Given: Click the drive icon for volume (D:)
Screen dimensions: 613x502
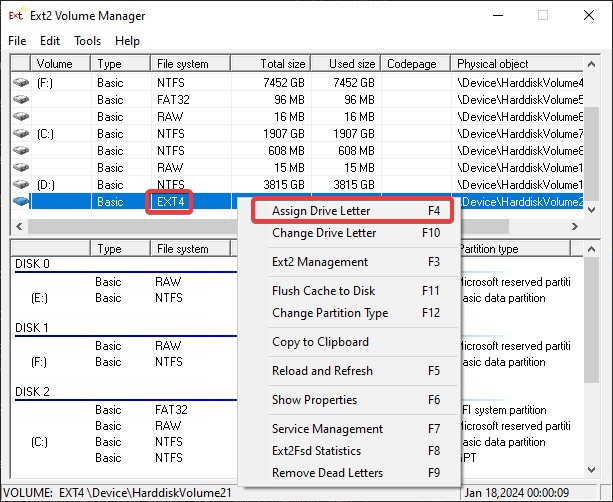Looking at the screenshot, I should click(x=21, y=185).
